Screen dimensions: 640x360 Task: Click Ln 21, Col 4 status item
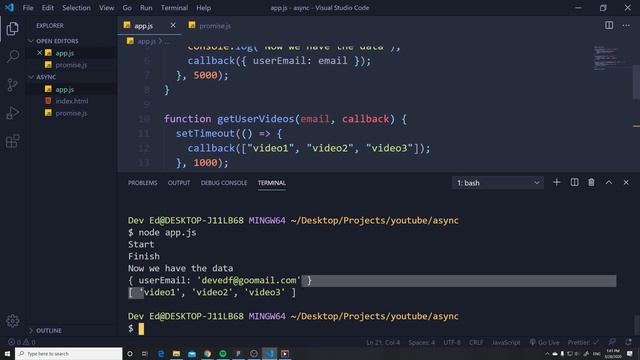383,342
